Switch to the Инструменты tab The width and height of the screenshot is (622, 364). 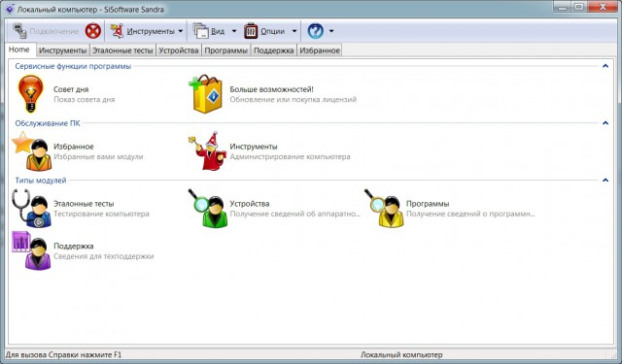point(62,50)
